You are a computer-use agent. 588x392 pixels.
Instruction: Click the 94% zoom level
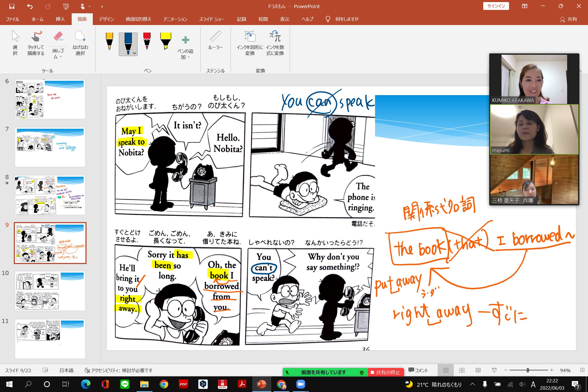(x=565, y=370)
